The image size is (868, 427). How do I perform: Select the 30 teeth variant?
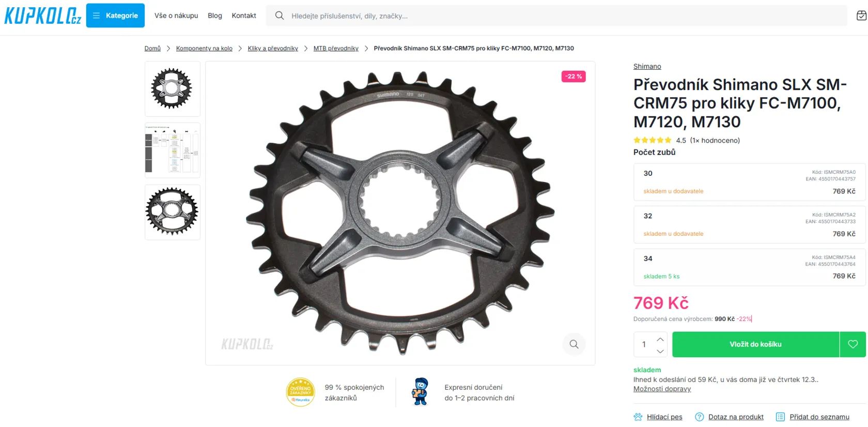click(749, 182)
